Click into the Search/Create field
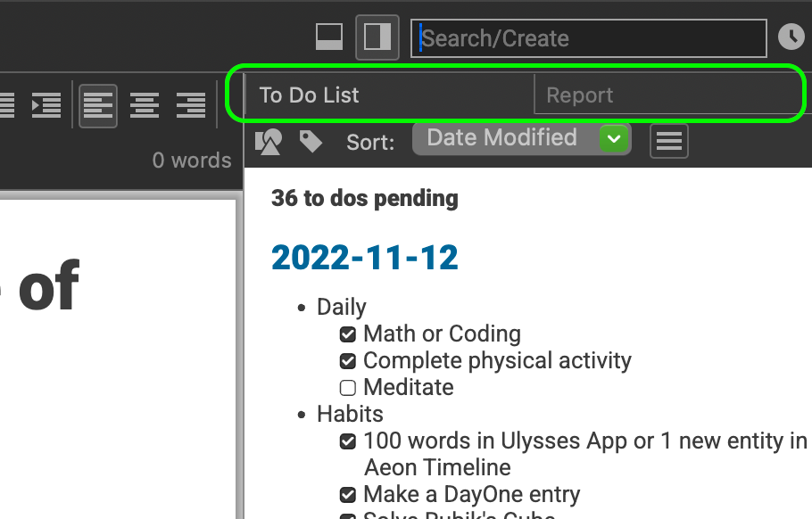 pyautogui.click(x=589, y=38)
